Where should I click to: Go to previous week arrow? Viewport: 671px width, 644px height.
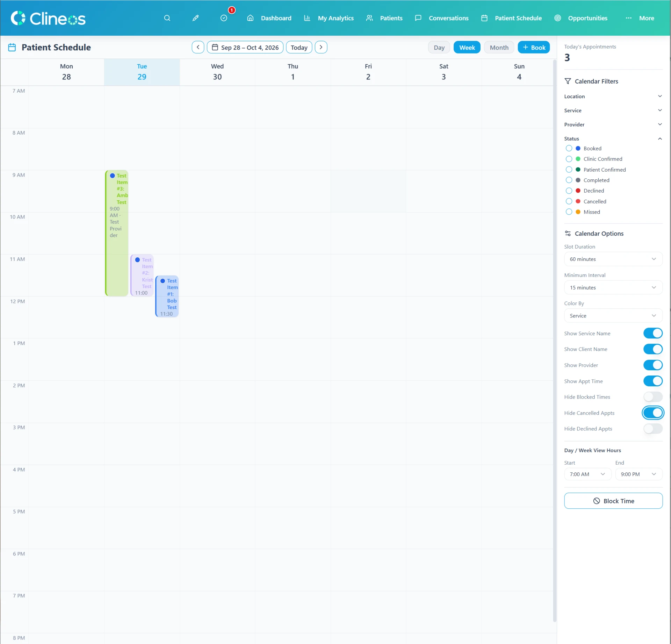point(198,47)
